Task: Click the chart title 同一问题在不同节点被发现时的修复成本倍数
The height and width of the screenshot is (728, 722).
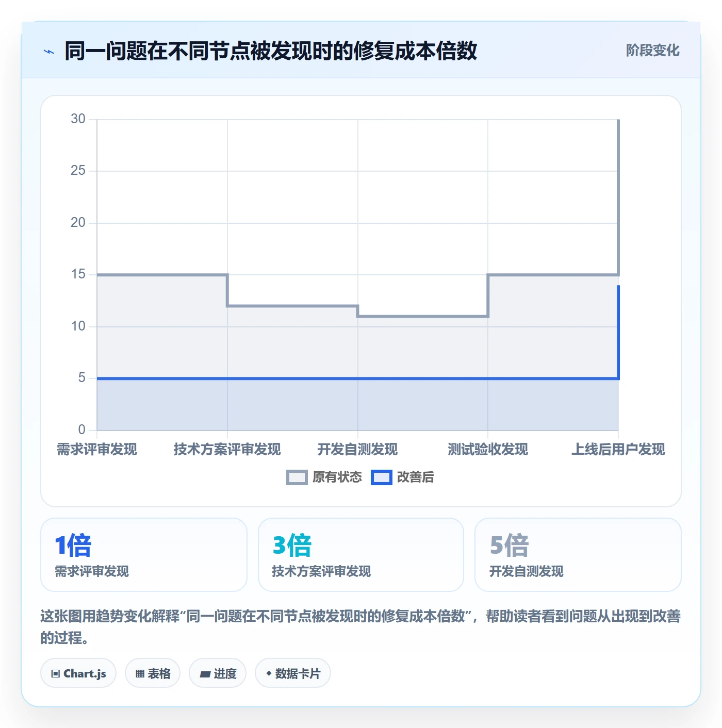Action: (271, 51)
